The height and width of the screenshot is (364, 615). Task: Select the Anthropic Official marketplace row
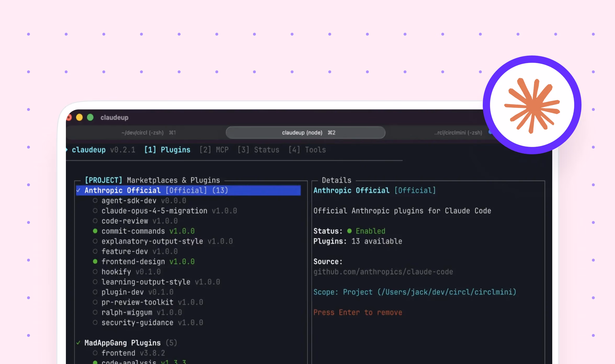click(x=188, y=190)
